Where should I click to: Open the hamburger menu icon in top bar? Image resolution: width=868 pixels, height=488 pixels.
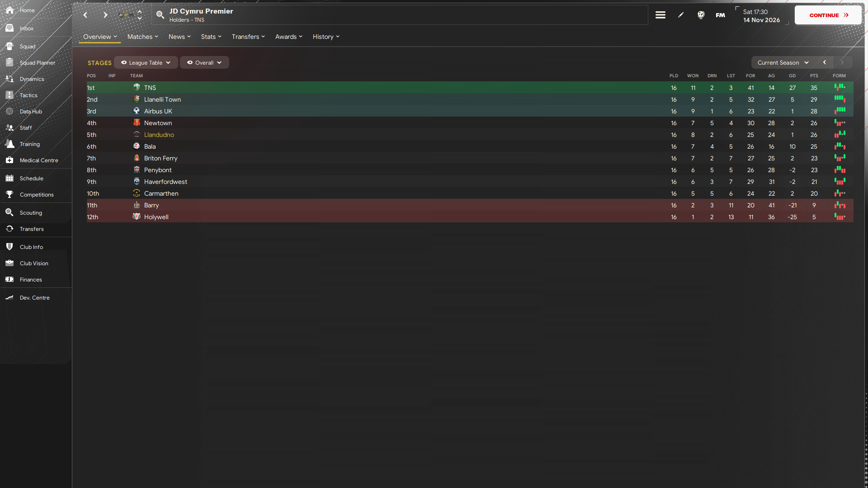(x=660, y=15)
